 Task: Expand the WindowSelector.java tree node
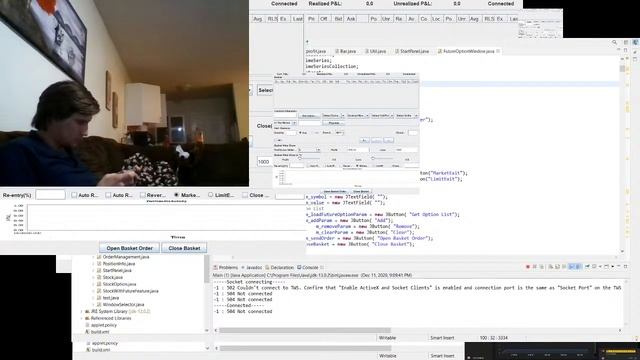click(x=93, y=304)
